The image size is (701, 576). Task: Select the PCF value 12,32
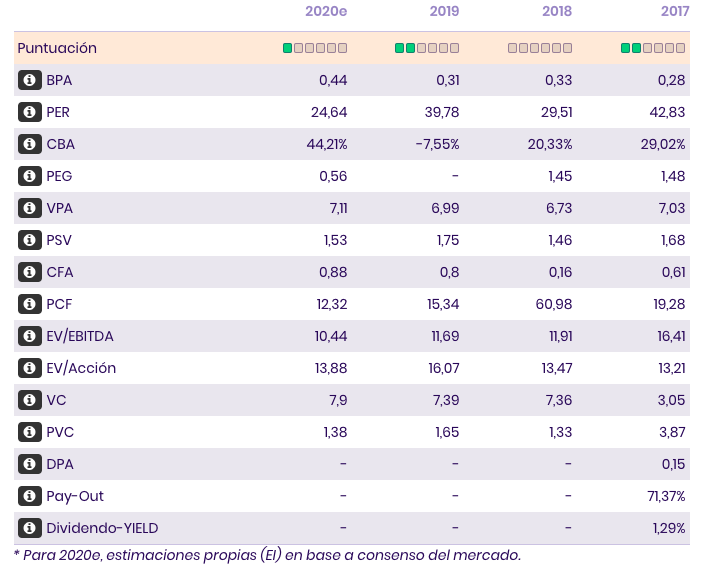pyautogui.click(x=332, y=304)
